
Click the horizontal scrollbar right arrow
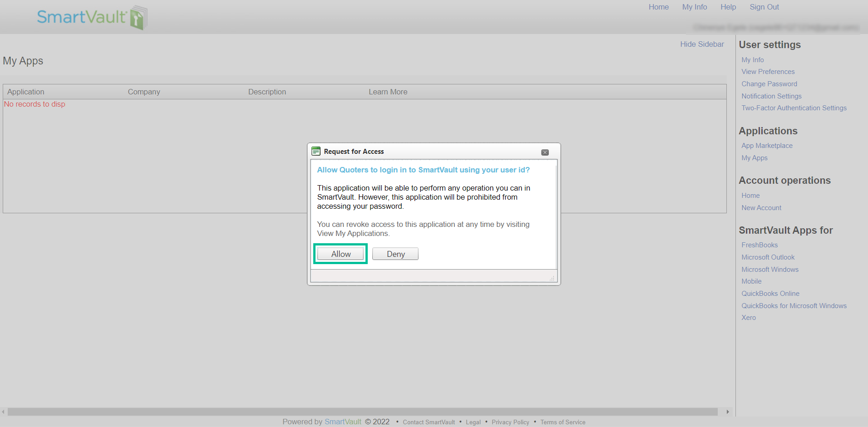[728, 412]
